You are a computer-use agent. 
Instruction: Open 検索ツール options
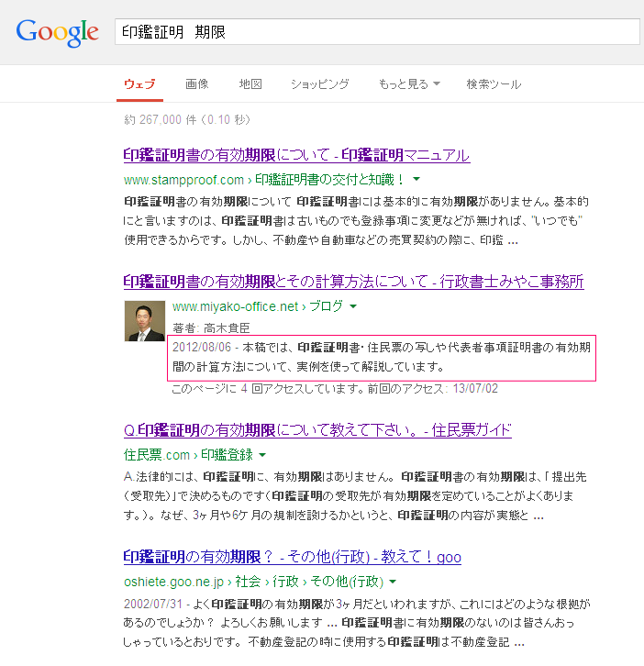point(494,84)
